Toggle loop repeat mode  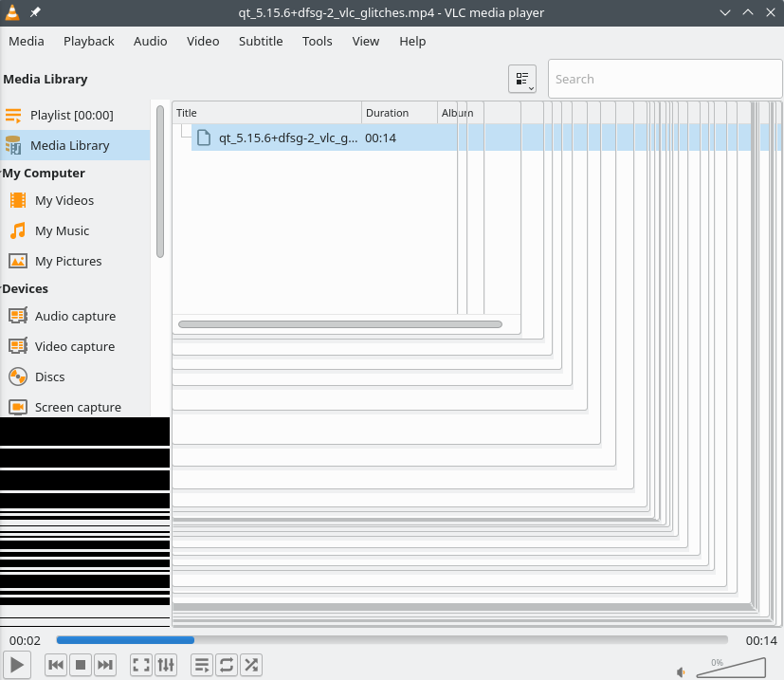[x=227, y=665]
